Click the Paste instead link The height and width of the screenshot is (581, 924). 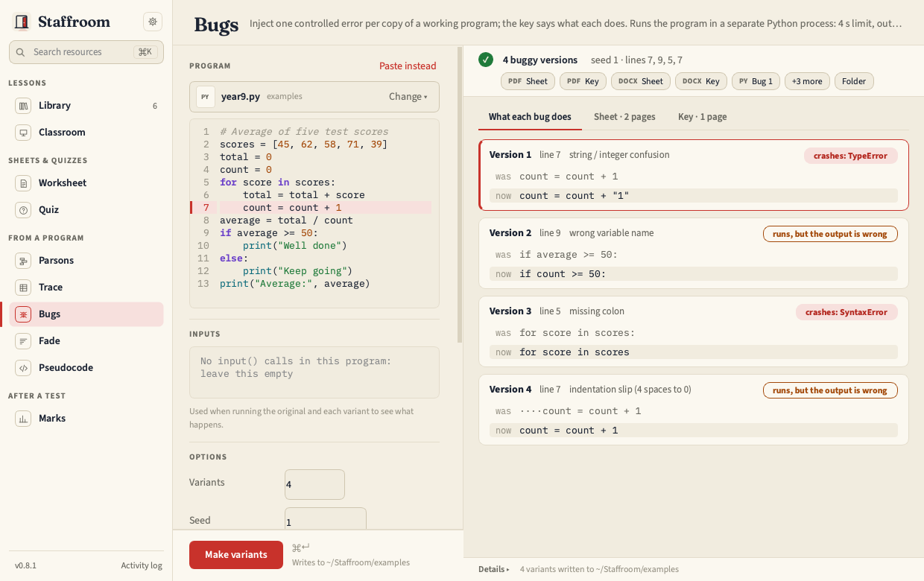[408, 66]
